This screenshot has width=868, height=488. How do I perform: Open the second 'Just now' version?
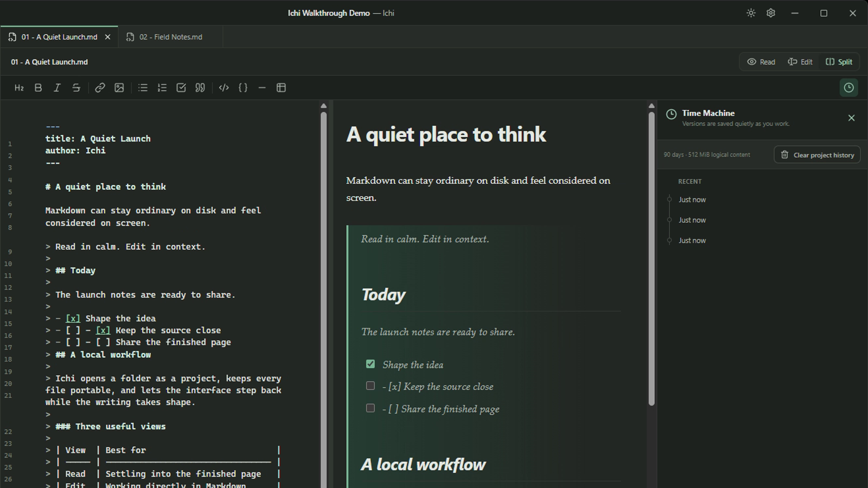point(692,220)
